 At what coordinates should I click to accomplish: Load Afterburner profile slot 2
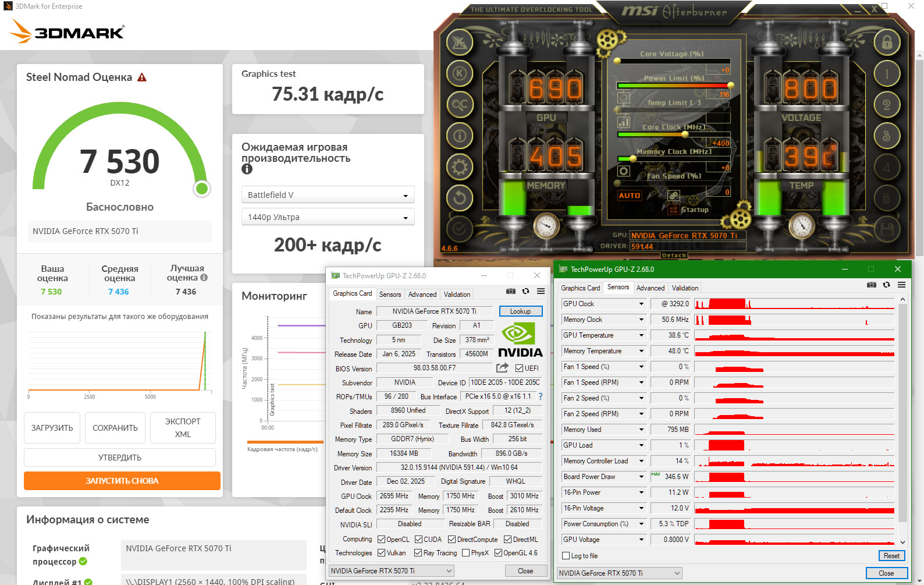pos(887,105)
